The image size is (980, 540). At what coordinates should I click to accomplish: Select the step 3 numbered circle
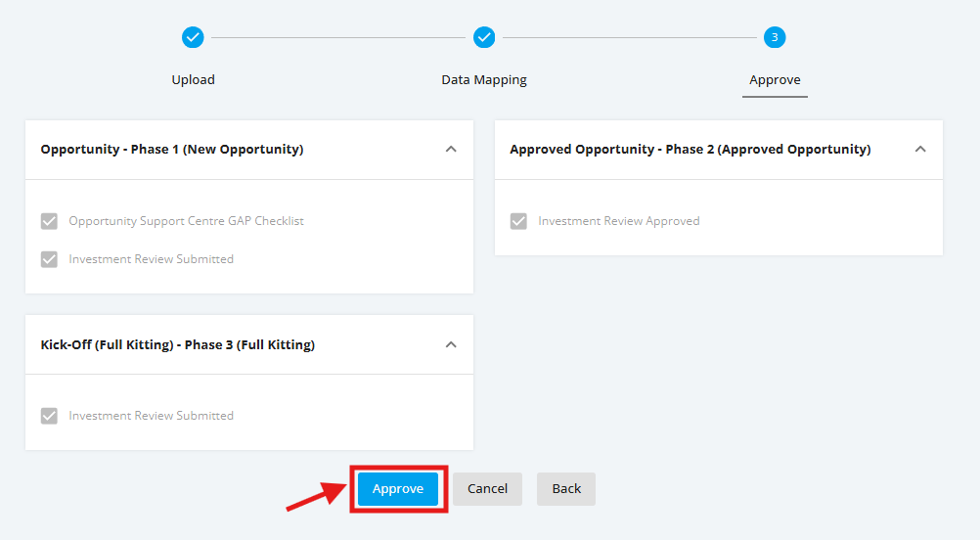point(775,37)
